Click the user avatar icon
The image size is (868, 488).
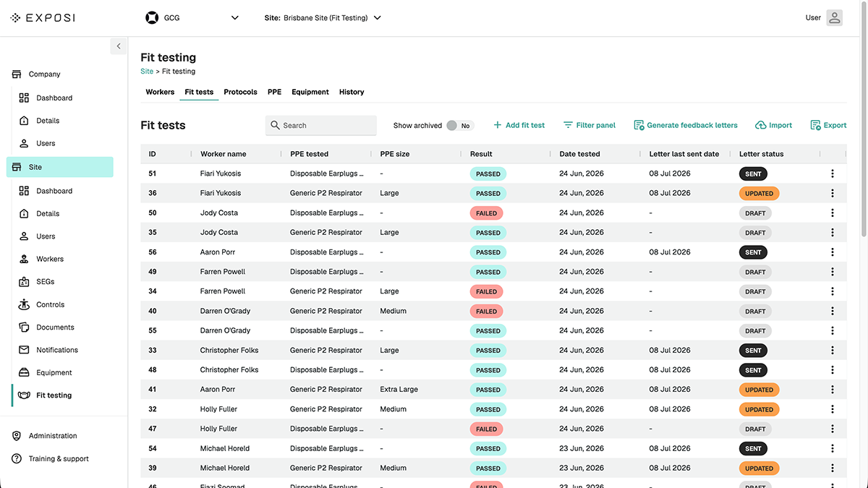[835, 18]
